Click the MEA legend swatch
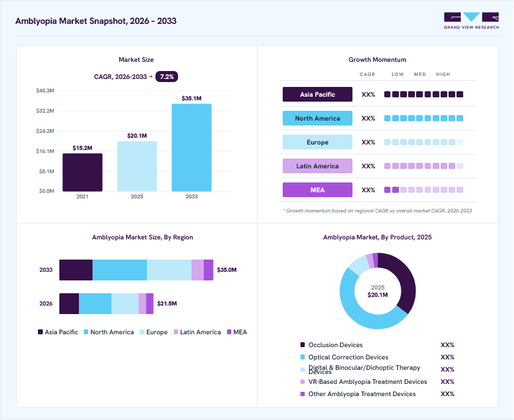This screenshot has height=420, width=514. [229, 332]
